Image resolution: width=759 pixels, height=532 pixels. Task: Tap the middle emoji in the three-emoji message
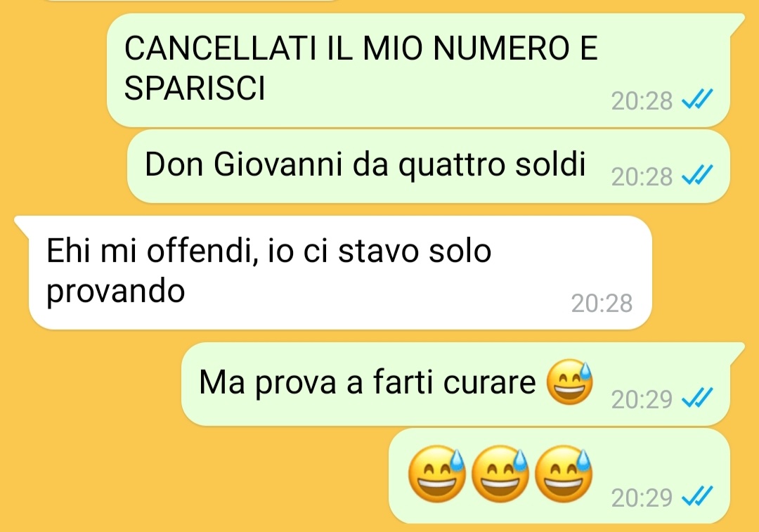500,474
